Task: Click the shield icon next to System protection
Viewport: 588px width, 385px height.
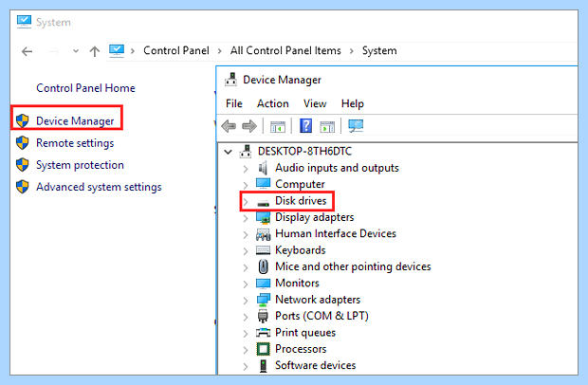Action: [x=23, y=165]
